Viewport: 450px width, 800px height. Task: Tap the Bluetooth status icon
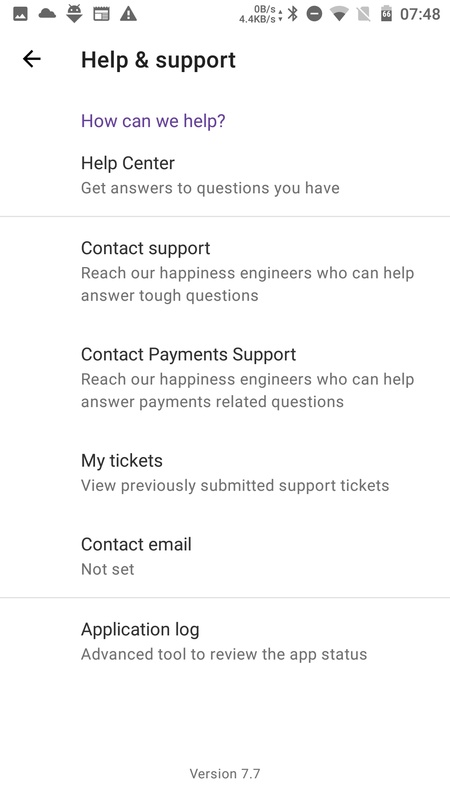click(x=293, y=14)
